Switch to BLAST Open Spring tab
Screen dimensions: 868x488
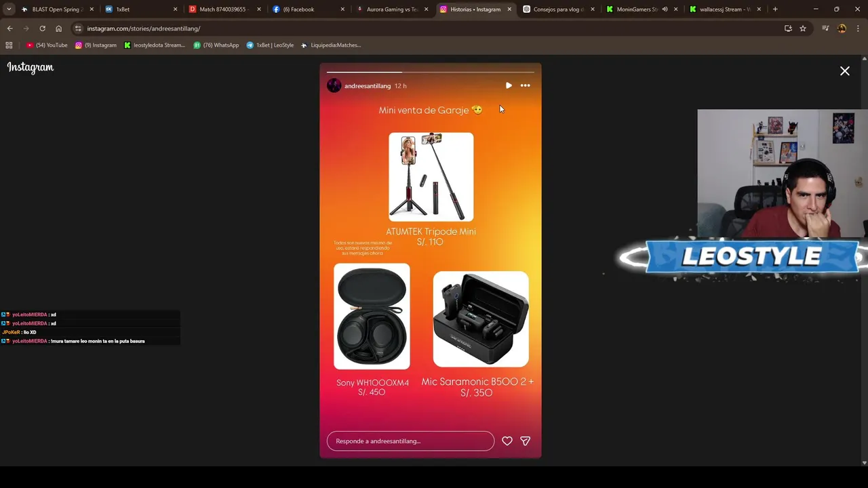point(56,9)
